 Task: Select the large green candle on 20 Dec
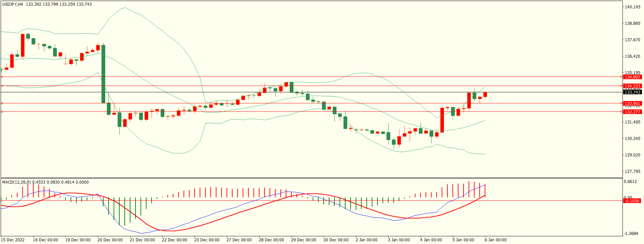click(x=103, y=74)
